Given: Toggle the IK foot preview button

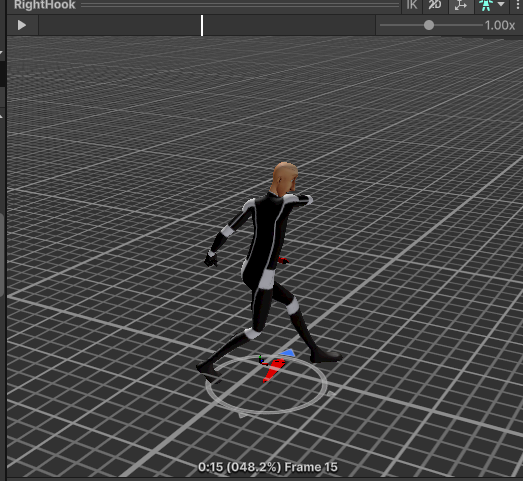Looking at the screenshot, I should point(412,5).
